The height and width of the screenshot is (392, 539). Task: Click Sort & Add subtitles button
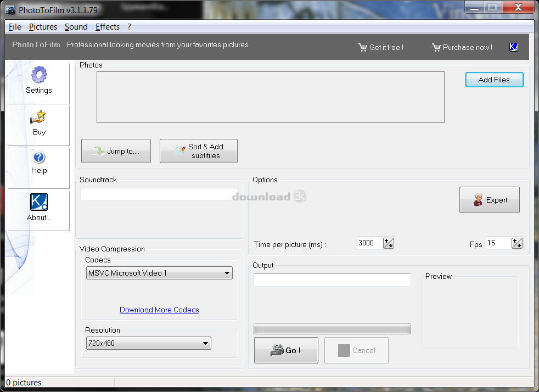(x=198, y=151)
